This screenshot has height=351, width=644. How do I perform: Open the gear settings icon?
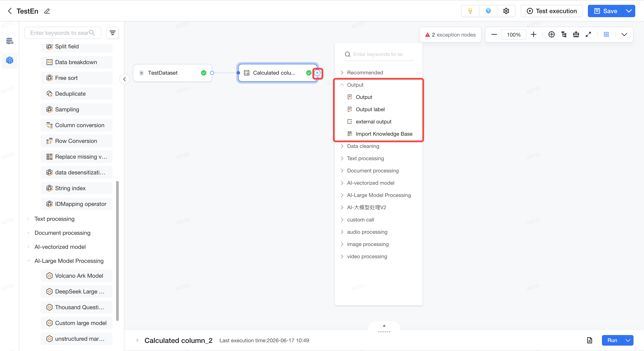506,11
